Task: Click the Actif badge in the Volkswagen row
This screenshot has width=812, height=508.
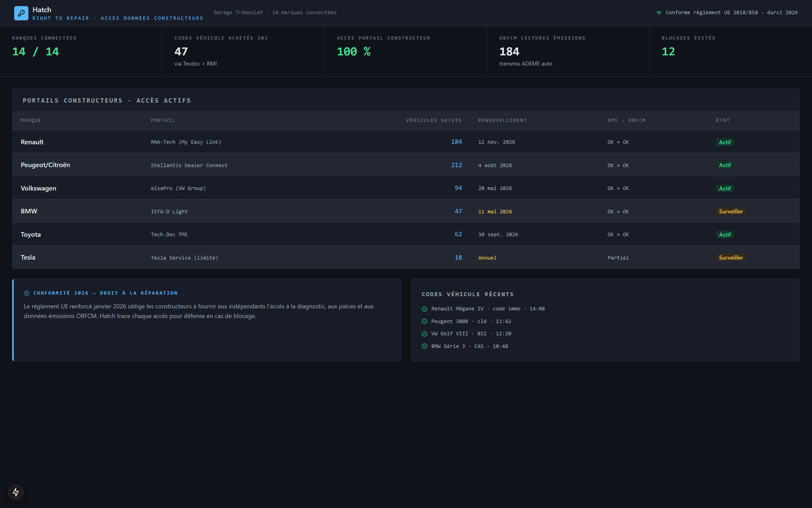Action: [x=725, y=188]
